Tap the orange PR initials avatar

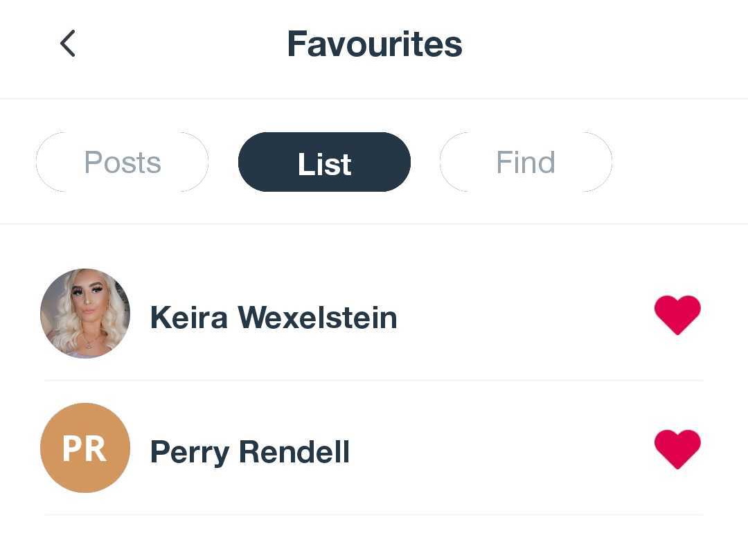click(85, 448)
